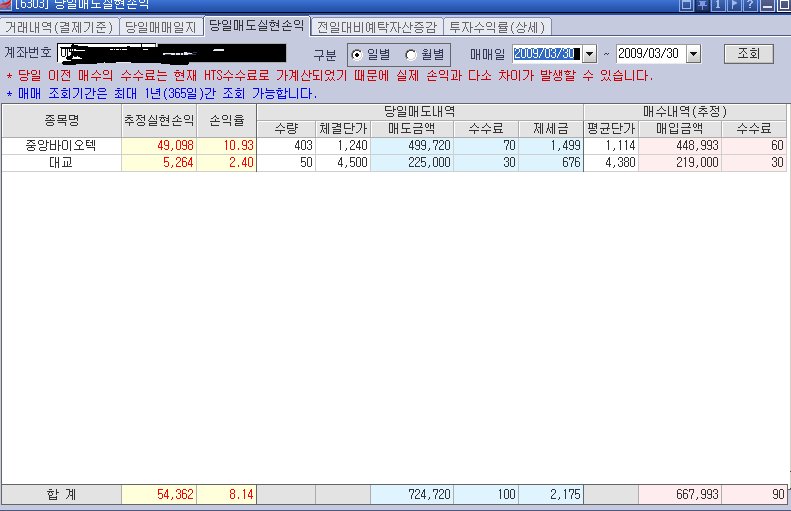Open the 투자수익률(상세) tab
This screenshot has width=791, height=511.
[x=497, y=27]
